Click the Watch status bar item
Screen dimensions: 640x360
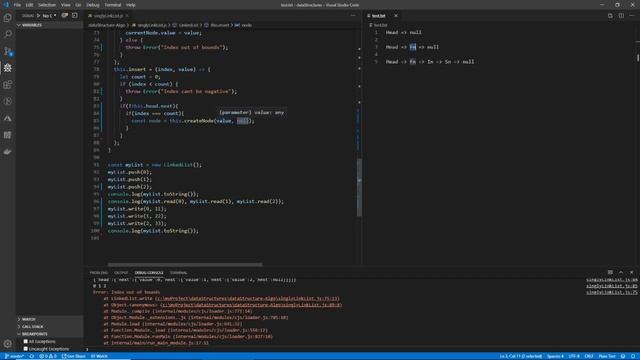pos(99,356)
